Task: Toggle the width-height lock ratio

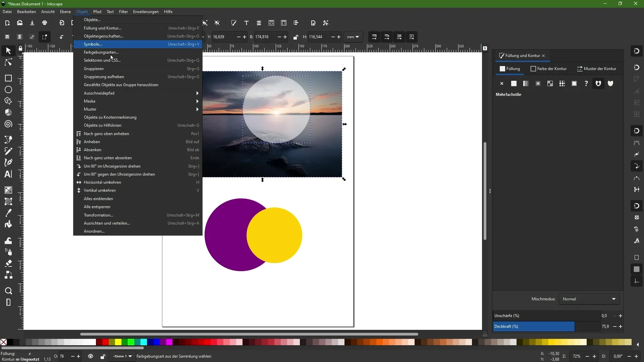Action: 296,37
